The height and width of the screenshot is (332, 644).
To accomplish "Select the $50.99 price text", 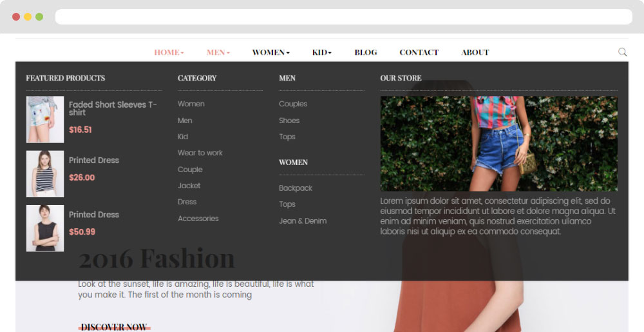I will point(82,231).
